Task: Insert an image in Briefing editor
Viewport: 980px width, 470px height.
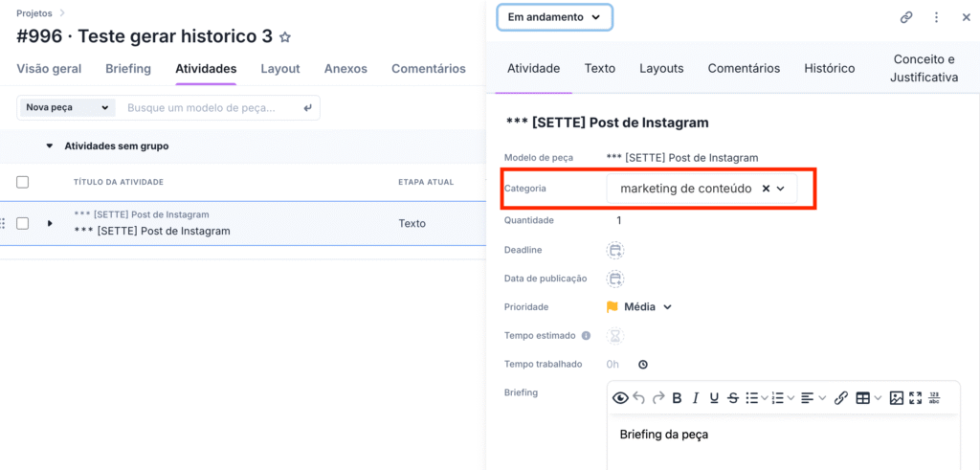Action: coord(896,398)
